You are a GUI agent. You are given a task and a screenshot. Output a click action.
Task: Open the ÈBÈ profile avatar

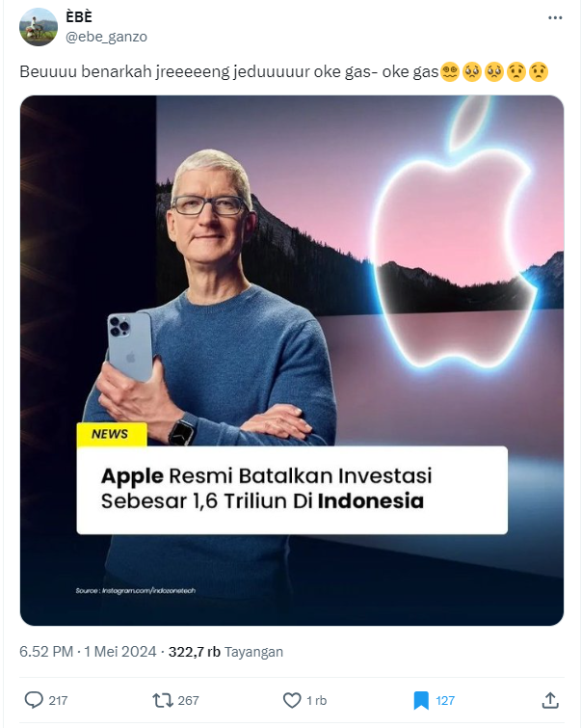[x=39, y=27]
